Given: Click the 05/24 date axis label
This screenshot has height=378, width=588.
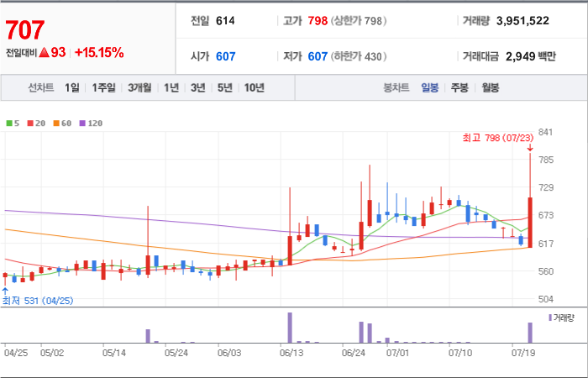Looking at the screenshot, I should (x=176, y=353).
